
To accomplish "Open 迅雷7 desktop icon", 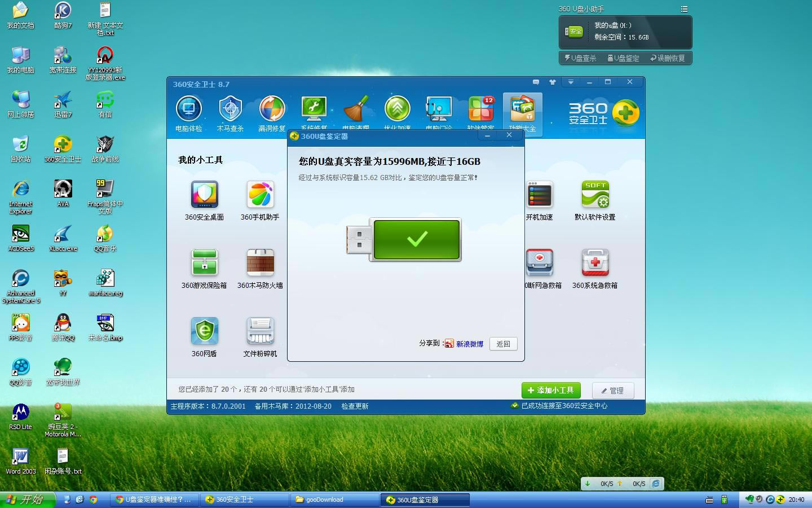I will (x=63, y=104).
